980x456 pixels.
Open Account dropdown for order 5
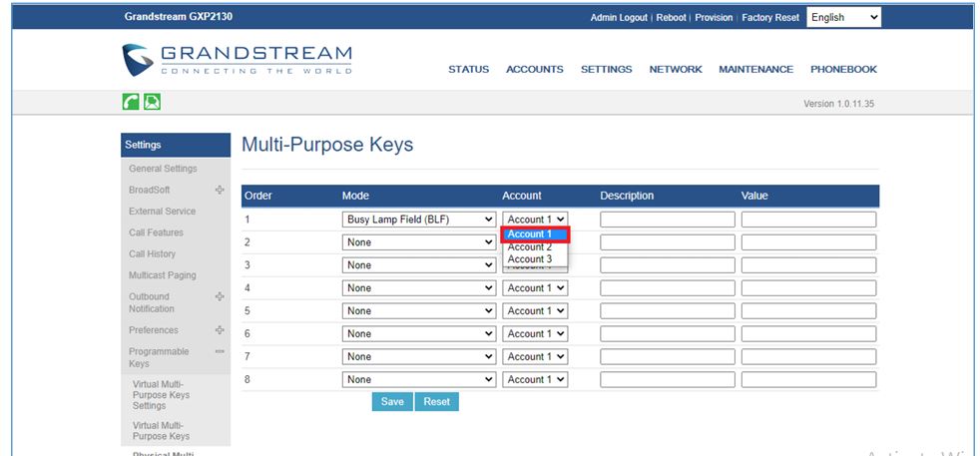pyautogui.click(x=535, y=311)
